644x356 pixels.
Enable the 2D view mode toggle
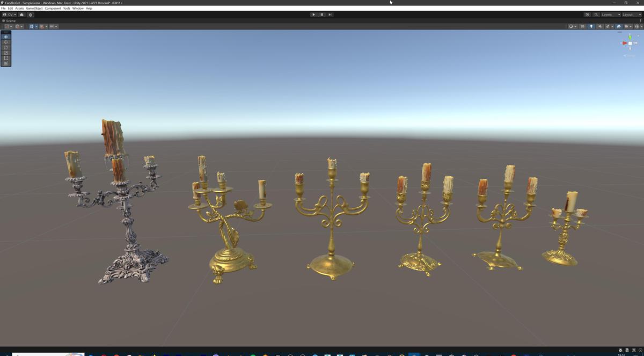click(582, 26)
